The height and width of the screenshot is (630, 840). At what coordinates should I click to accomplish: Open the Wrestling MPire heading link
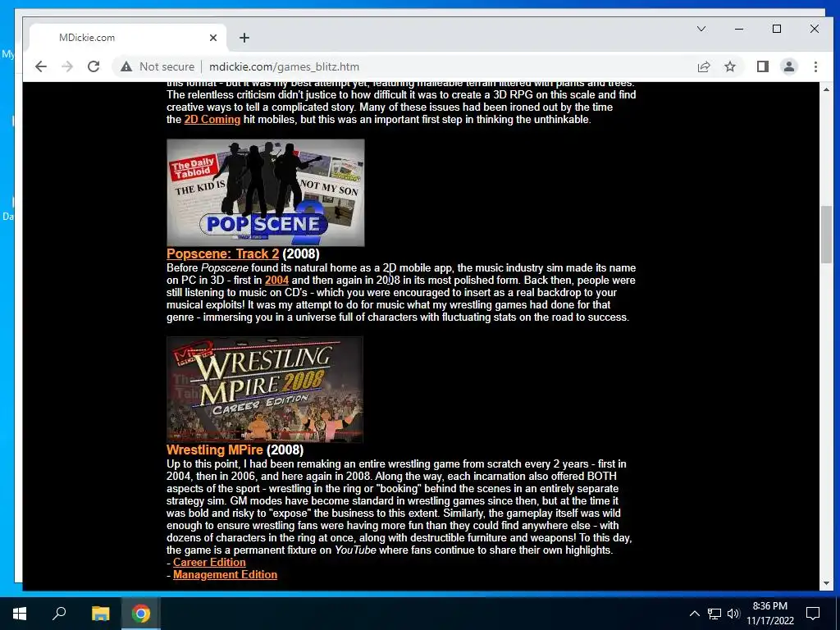(215, 450)
